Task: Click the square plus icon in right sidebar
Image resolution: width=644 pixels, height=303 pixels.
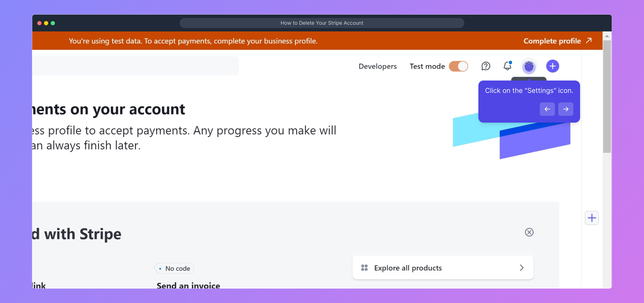Action: [x=592, y=218]
